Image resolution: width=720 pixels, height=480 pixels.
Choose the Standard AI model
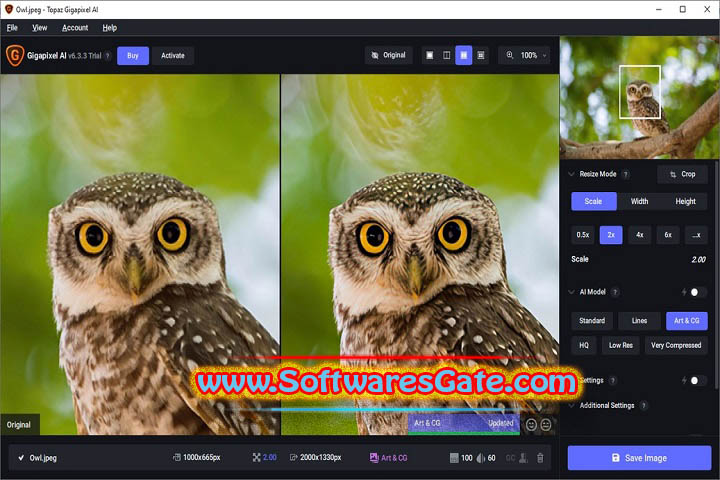pos(592,321)
